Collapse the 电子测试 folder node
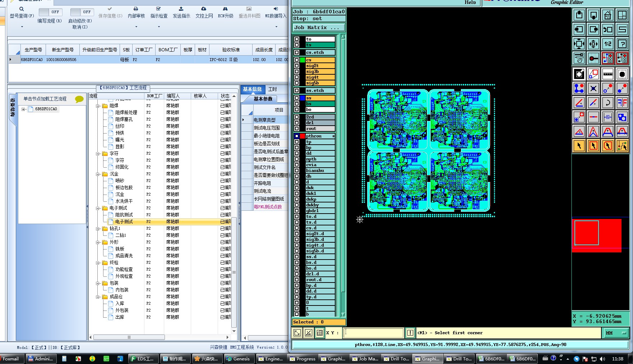Image resolution: width=633 pixels, height=364 pixels. tap(98, 208)
